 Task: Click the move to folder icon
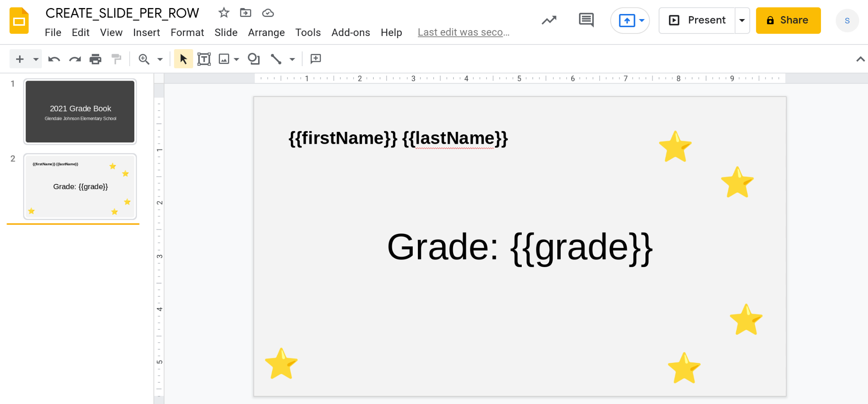coord(245,13)
